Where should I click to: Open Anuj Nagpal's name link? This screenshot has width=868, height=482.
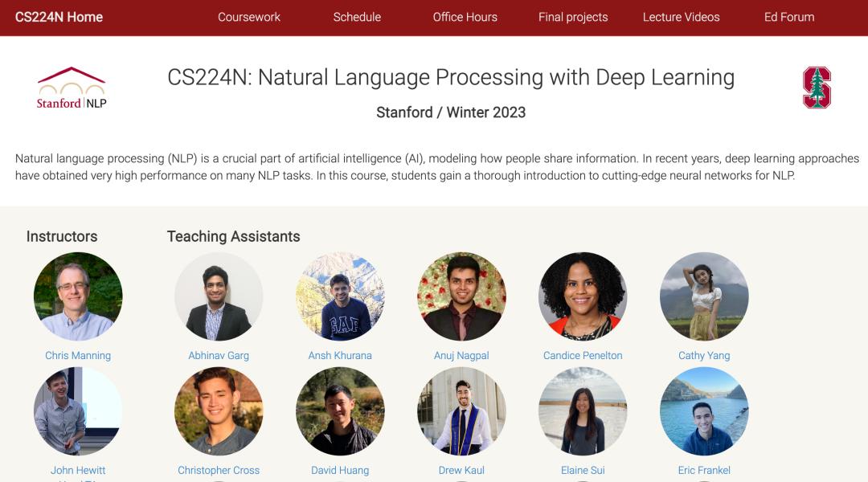[x=461, y=355]
